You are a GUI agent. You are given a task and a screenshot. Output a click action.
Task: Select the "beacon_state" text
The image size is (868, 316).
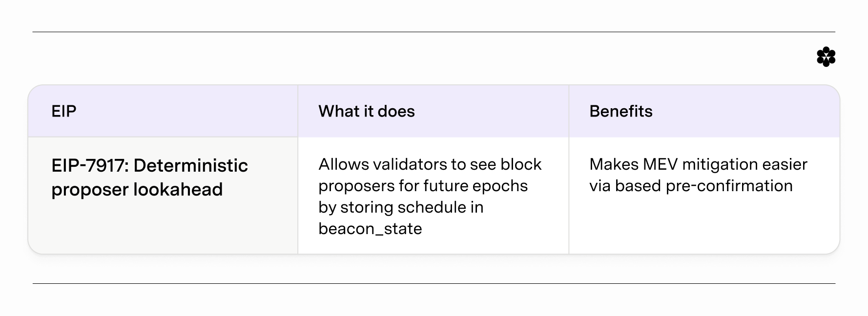370,229
